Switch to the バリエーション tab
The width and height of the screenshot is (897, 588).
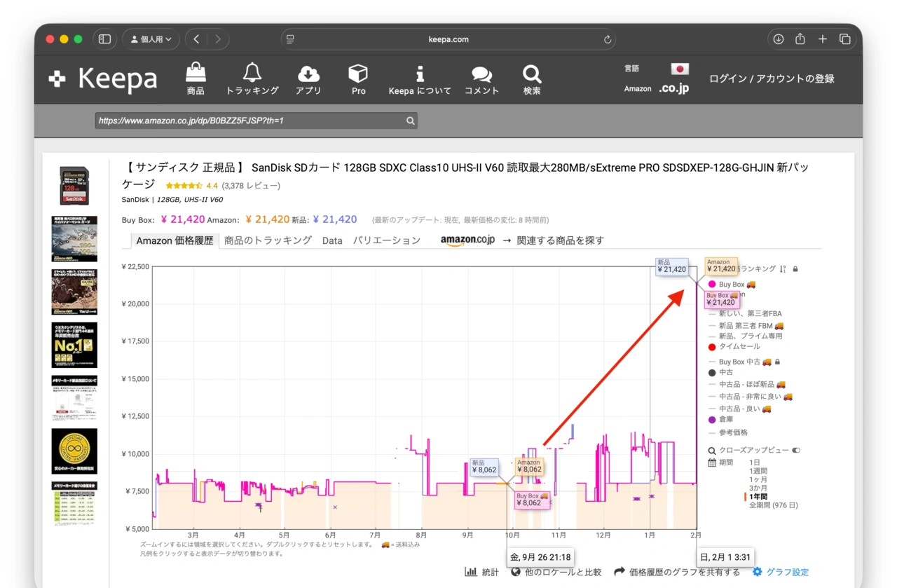coord(386,240)
